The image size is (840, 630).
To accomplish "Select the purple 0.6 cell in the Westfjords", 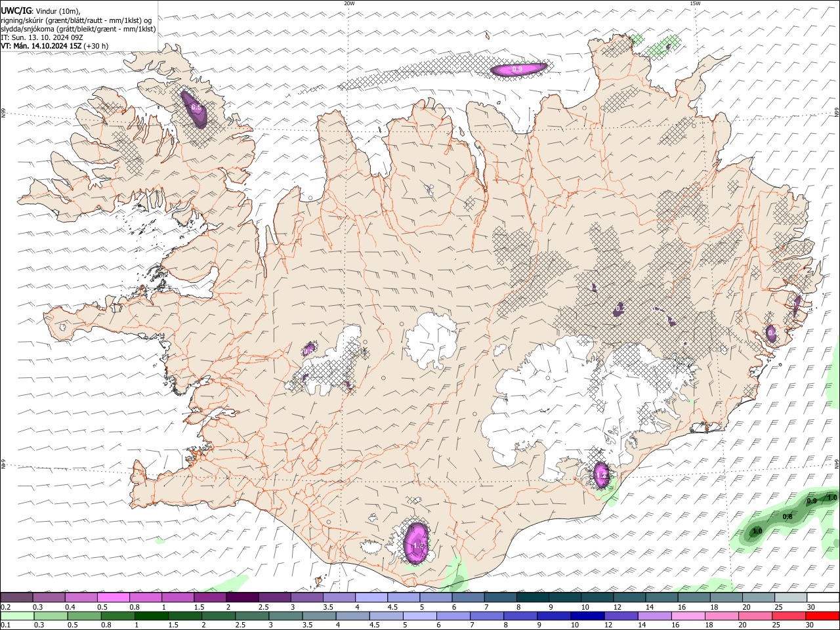I will pyautogui.click(x=195, y=110).
